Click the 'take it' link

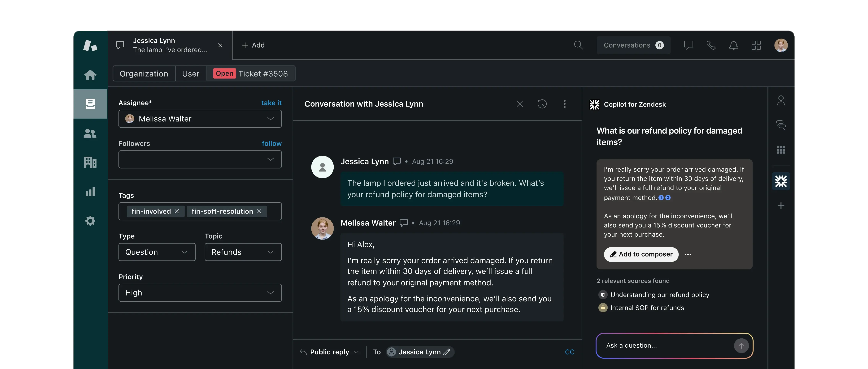tap(271, 103)
